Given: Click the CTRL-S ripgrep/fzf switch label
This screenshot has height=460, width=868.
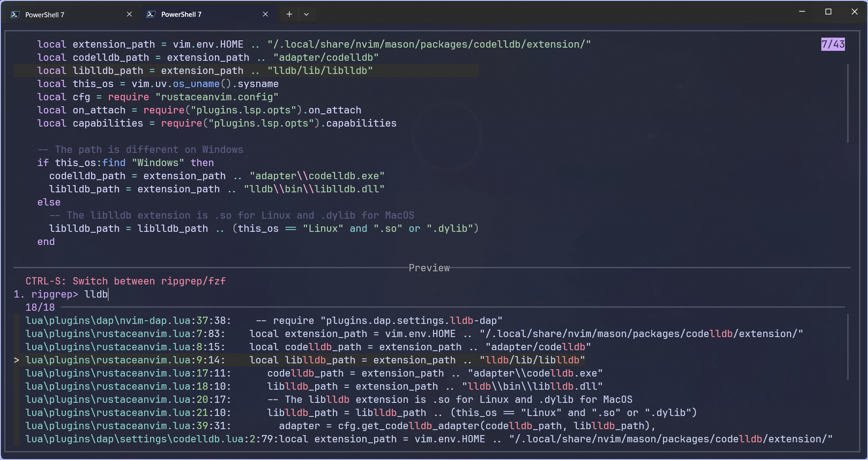Looking at the screenshot, I should [x=126, y=281].
